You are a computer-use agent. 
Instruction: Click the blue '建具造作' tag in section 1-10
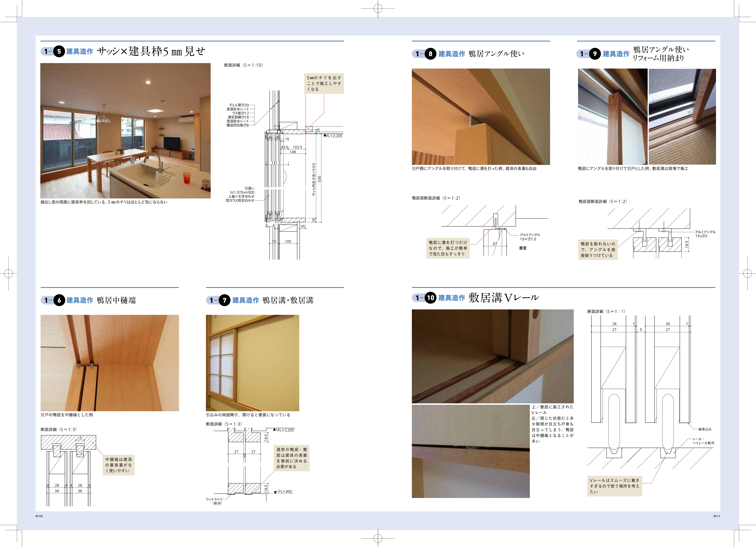coord(451,298)
